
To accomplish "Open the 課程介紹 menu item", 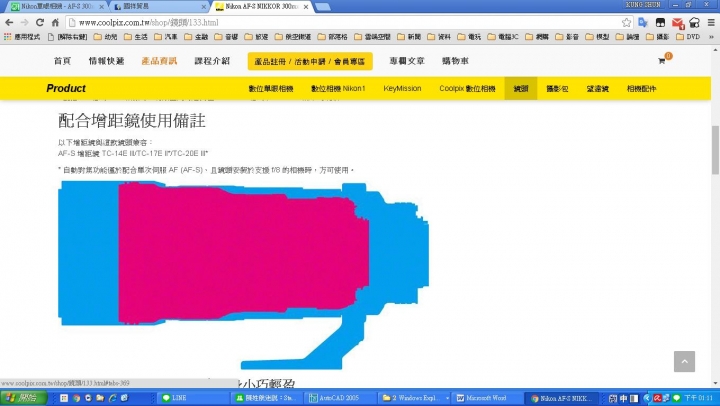I will pos(212,61).
